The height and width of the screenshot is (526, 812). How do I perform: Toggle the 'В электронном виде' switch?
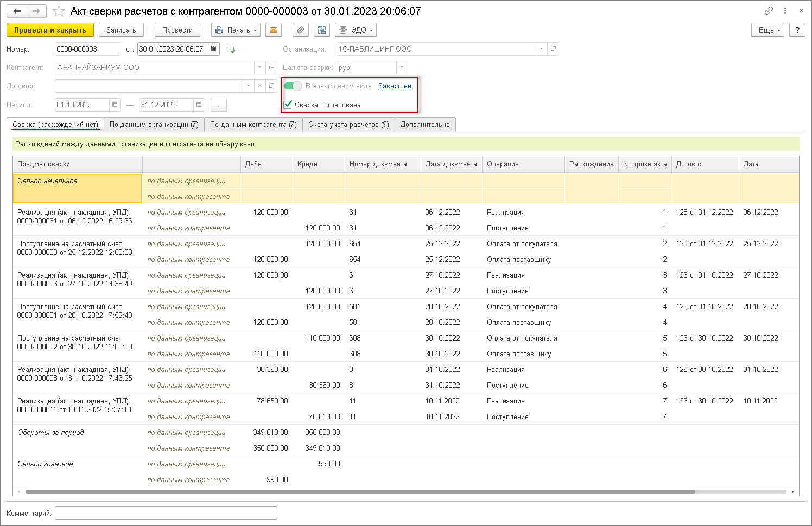click(x=293, y=86)
